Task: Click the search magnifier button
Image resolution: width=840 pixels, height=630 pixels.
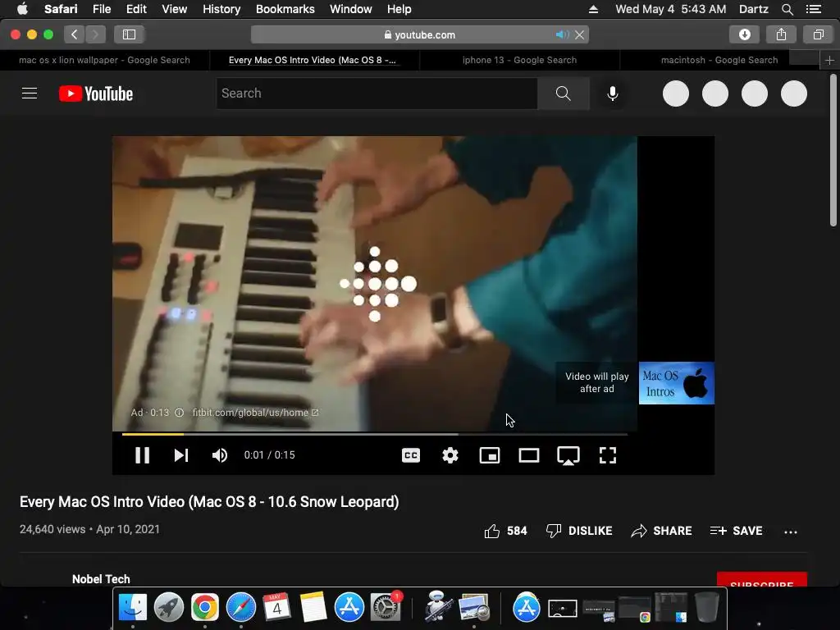Action: (x=563, y=94)
